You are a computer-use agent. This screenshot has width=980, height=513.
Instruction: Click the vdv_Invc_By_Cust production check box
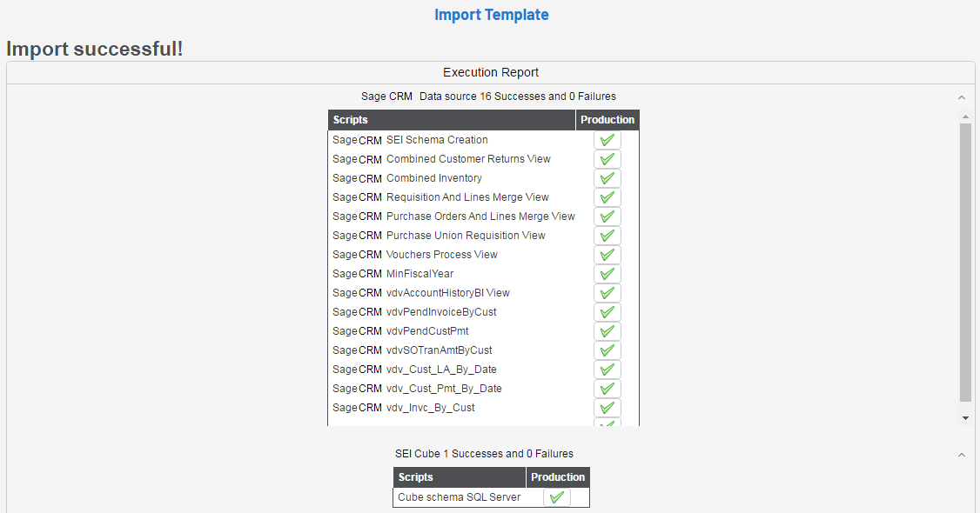point(607,408)
